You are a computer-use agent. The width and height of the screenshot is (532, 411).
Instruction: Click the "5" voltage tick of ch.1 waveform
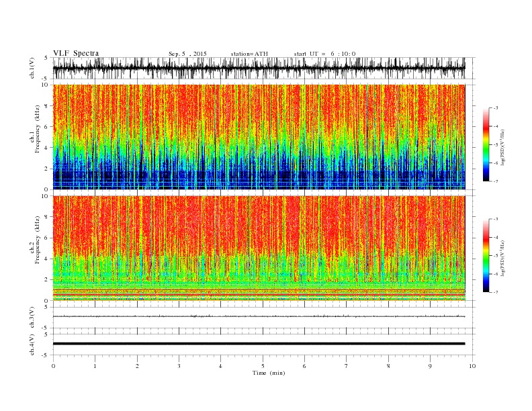point(47,58)
